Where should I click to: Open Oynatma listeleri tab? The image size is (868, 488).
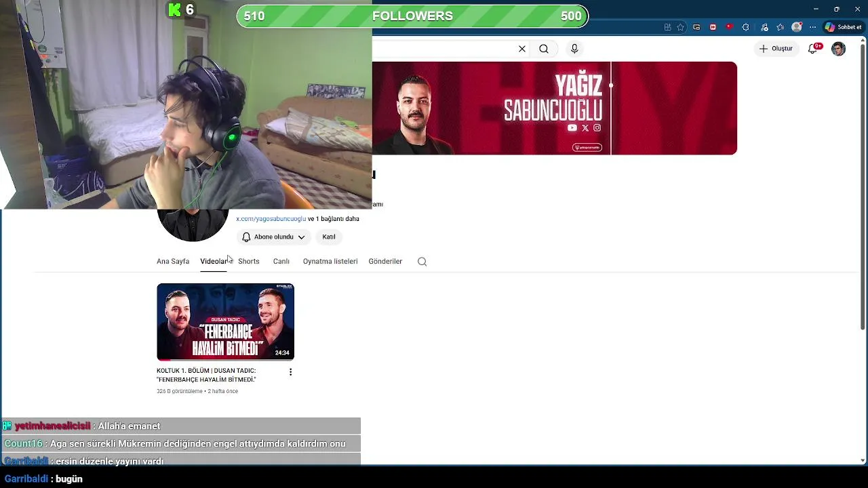tap(330, 261)
